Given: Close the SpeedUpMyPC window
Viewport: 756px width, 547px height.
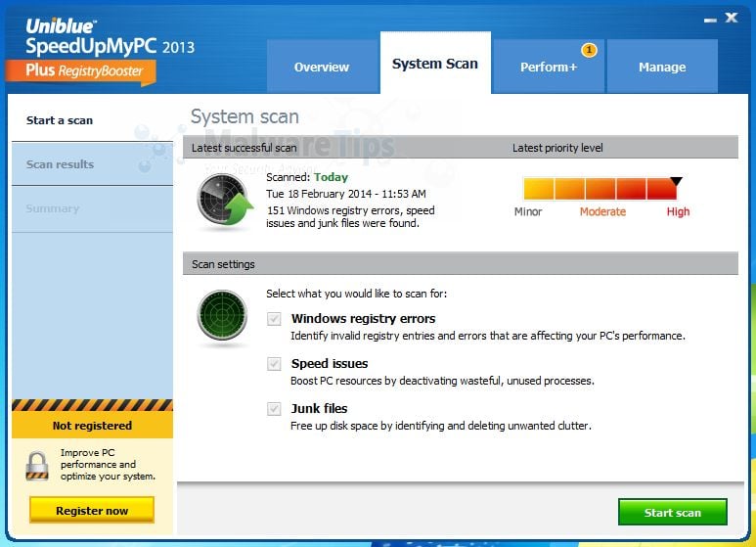Looking at the screenshot, I should coord(732,18).
